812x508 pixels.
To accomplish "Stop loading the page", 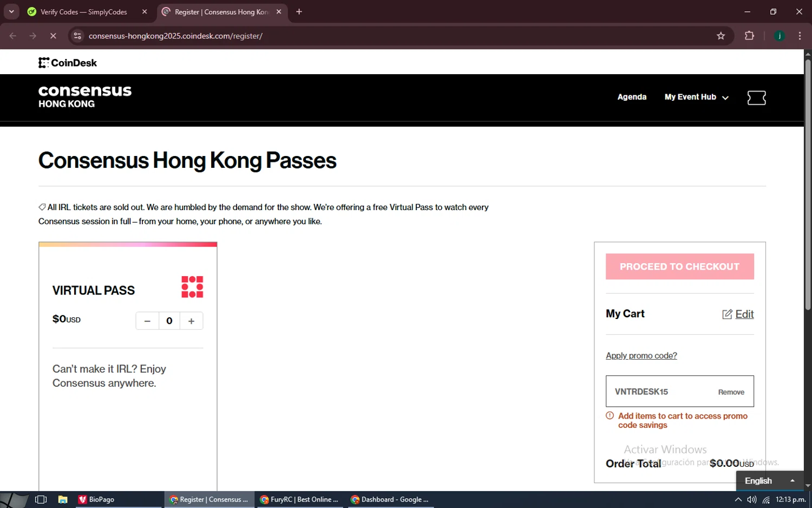I will pyautogui.click(x=53, y=36).
